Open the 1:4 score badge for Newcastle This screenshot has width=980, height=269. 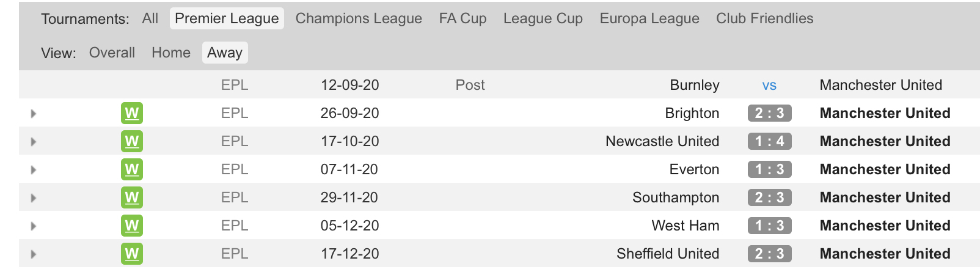point(769,141)
